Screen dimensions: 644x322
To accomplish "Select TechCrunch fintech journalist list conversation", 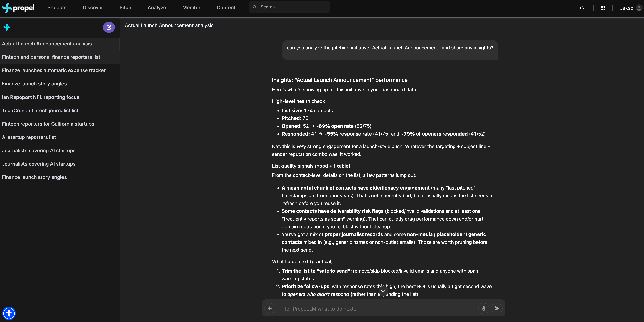I will tap(40, 110).
